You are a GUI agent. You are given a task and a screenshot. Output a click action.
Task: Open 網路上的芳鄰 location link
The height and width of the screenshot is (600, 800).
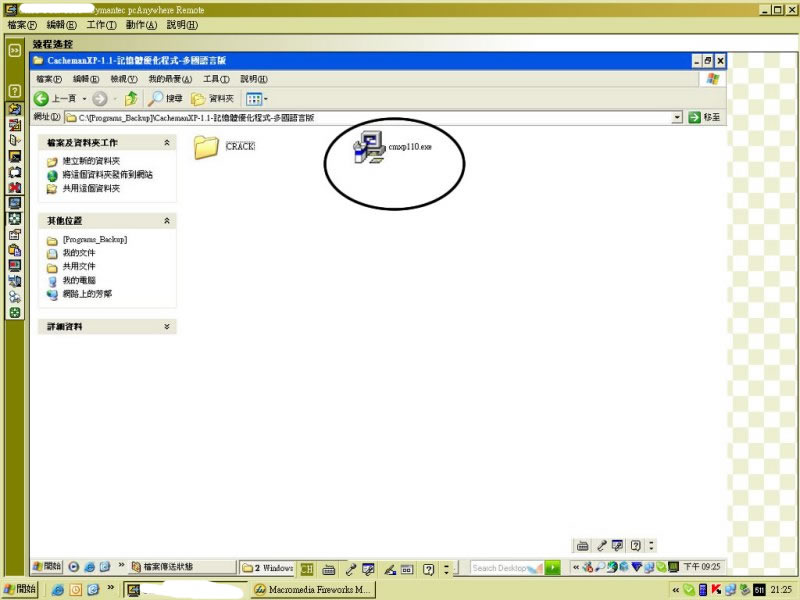point(87,294)
